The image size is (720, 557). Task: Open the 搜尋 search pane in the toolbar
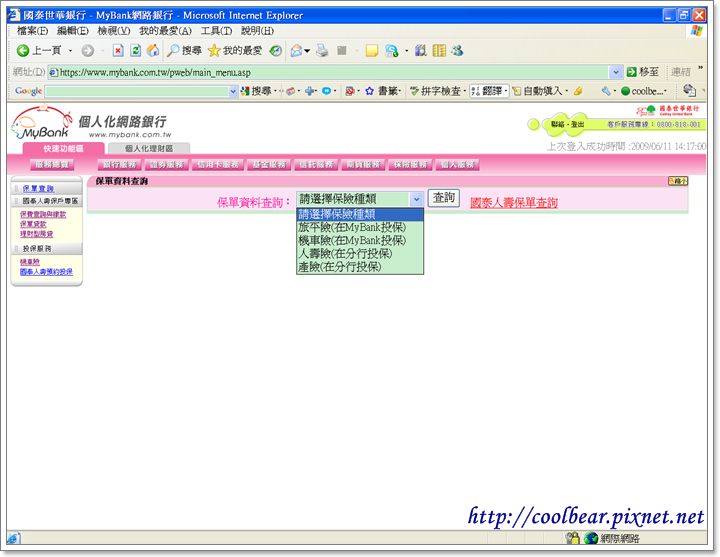point(184,51)
